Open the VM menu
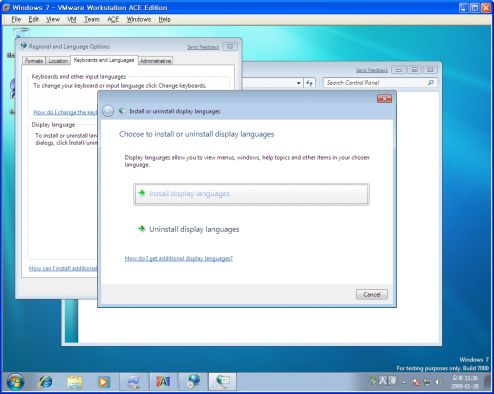This screenshot has height=394, width=494. pyautogui.click(x=72, y=19)
